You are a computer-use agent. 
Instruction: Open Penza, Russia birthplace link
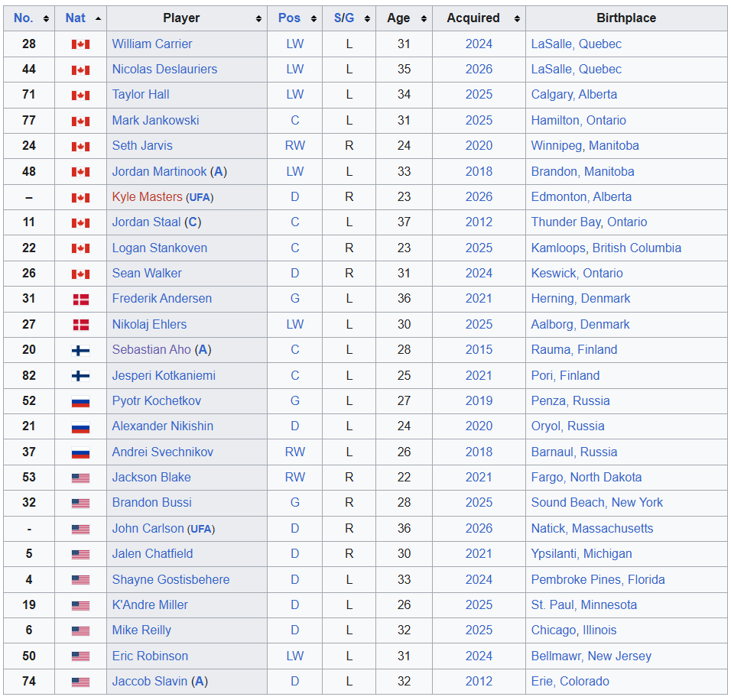point(570,400)
